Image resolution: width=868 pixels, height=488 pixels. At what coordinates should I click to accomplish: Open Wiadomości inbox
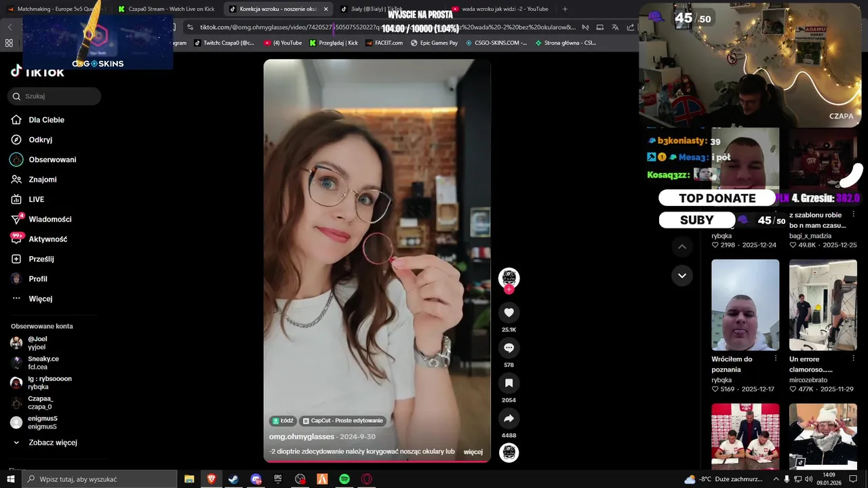coord(50,220)
